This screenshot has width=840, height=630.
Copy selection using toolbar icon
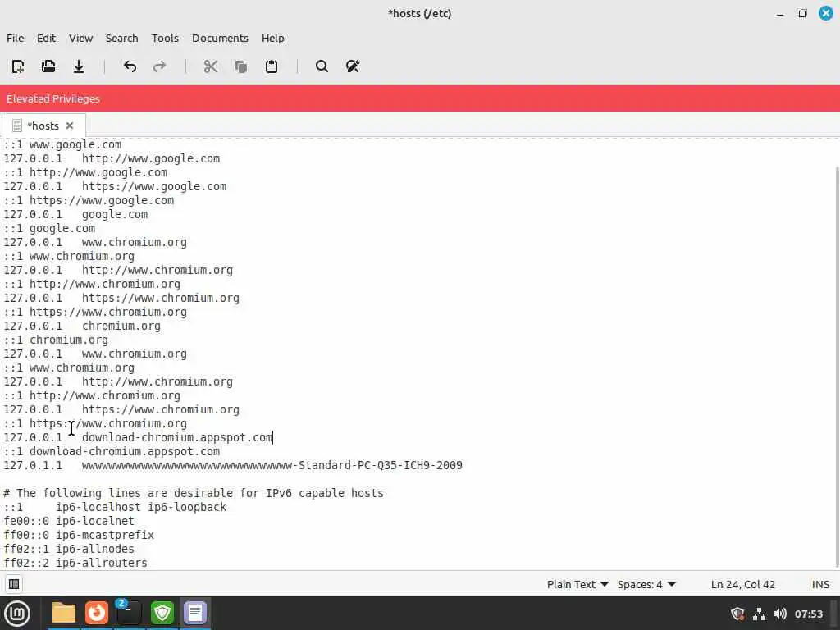point(241,66)
